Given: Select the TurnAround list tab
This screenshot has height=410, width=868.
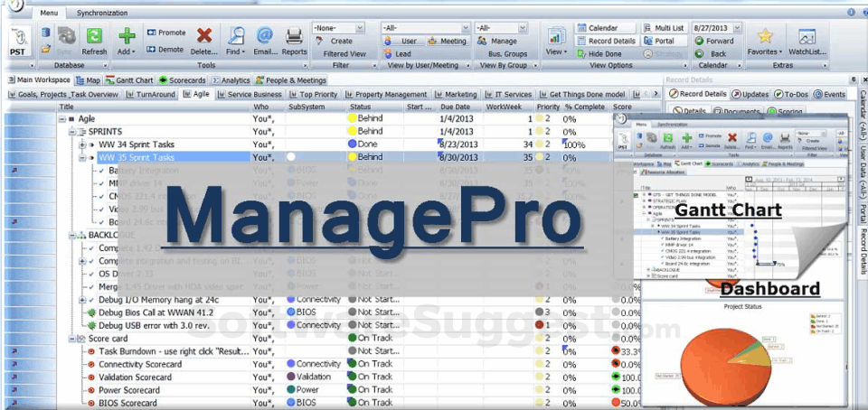Looking at the screenshot, I should 151,94.
